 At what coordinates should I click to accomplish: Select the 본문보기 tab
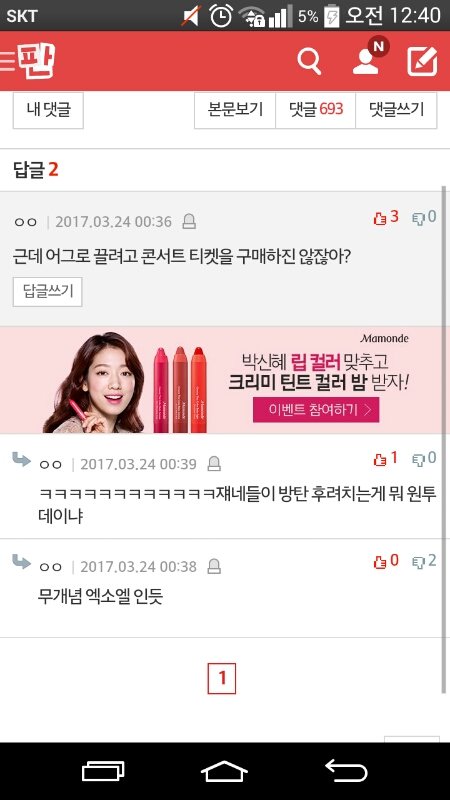(x=235, y=110)
